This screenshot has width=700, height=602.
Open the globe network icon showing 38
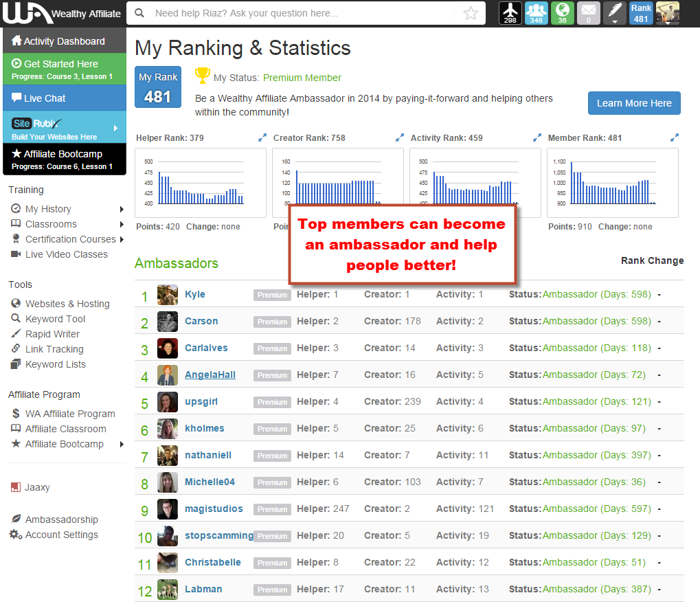562,13
